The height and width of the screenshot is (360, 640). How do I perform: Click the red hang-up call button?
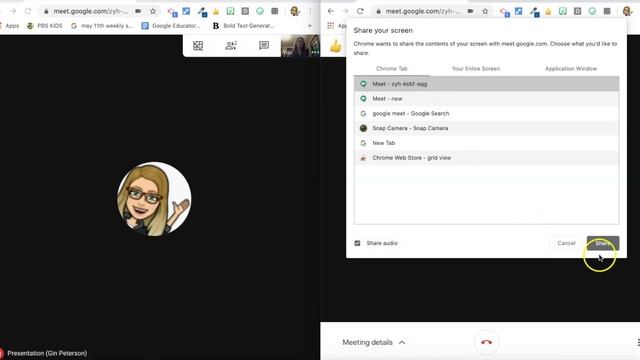pos(486,342)
